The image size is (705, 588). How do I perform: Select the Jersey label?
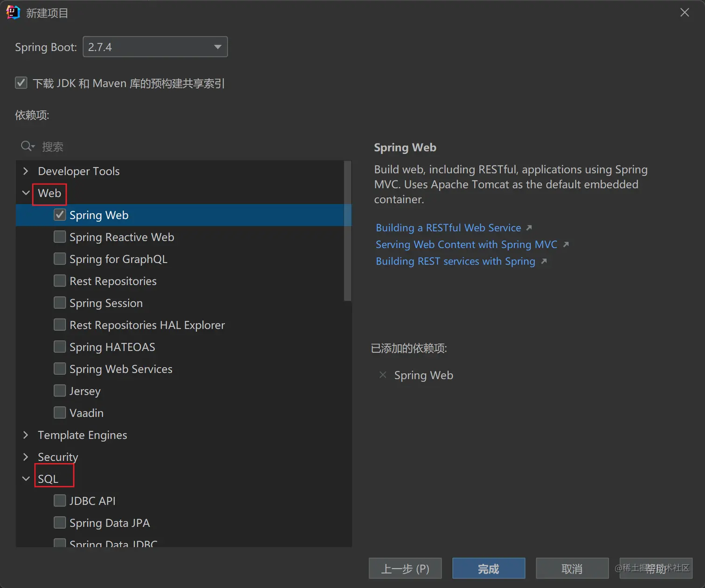pos(85,391)
